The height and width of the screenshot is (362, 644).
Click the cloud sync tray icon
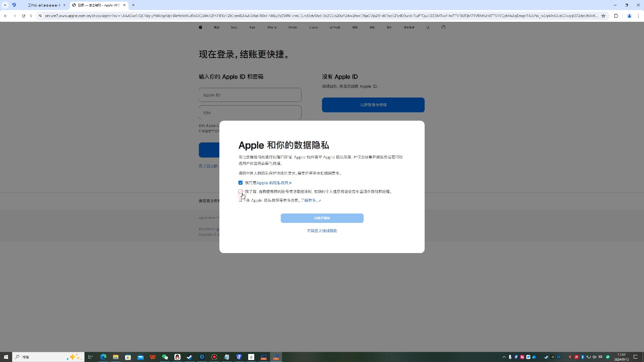pos(534,357)
